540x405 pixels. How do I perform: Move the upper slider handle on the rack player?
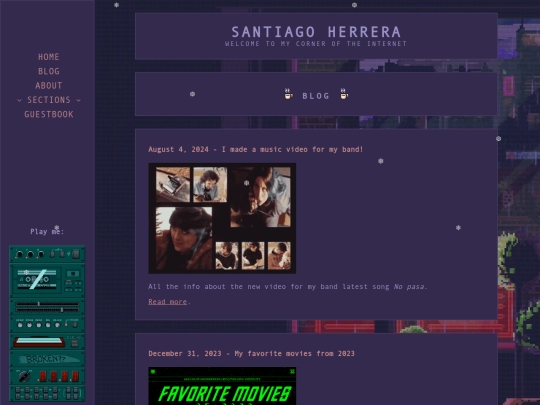coord(39,304)
